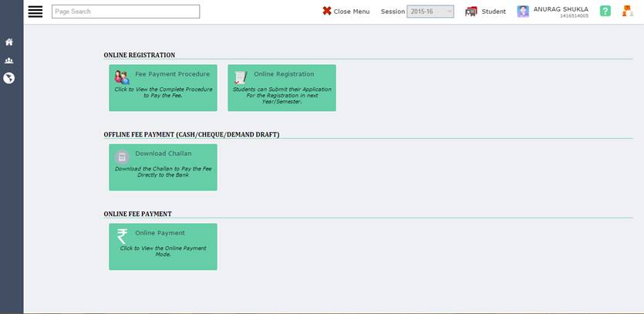Select the Download Challan title text

tap(163, 154)
